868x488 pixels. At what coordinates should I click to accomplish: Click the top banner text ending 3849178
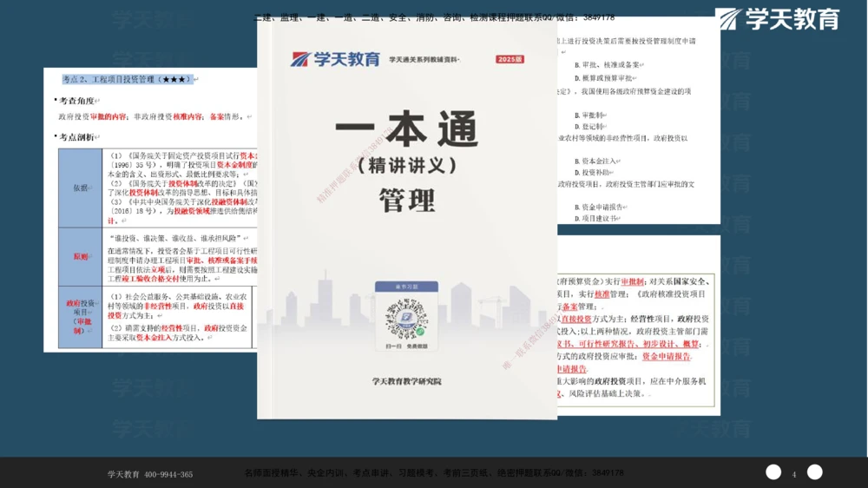434,17
